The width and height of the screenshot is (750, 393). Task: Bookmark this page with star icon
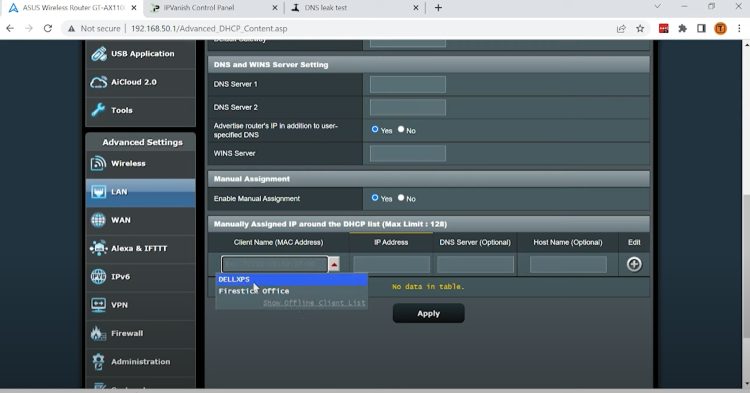(x=640, y=29)
